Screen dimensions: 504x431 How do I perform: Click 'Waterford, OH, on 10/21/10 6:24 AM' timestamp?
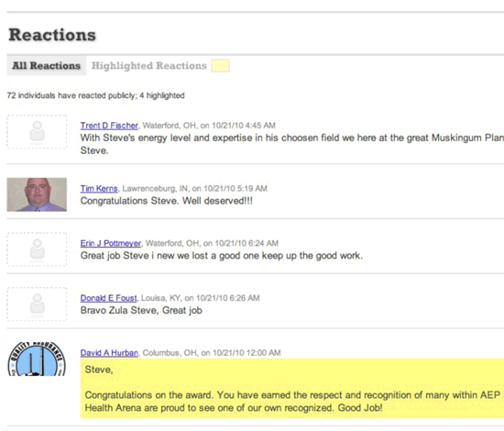click(x=212, y=243)
